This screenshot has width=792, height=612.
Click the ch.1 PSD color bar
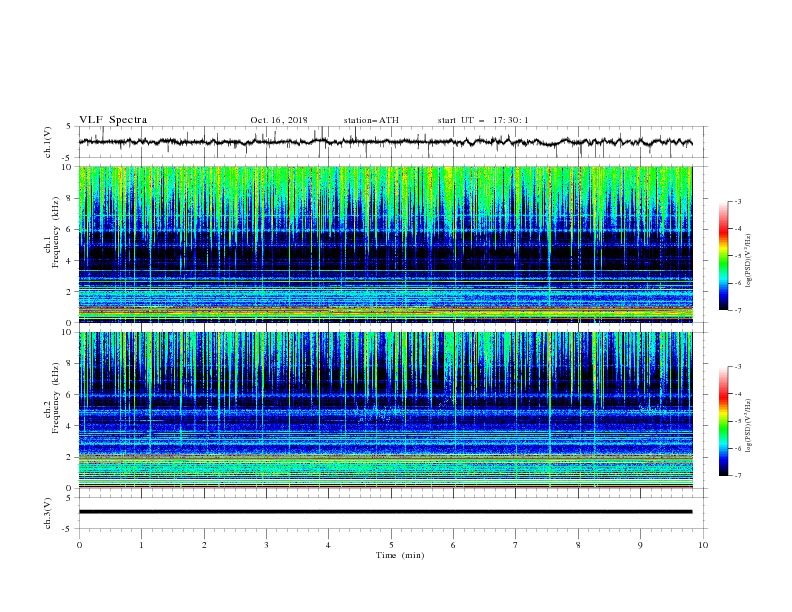(x=724, y=256)
